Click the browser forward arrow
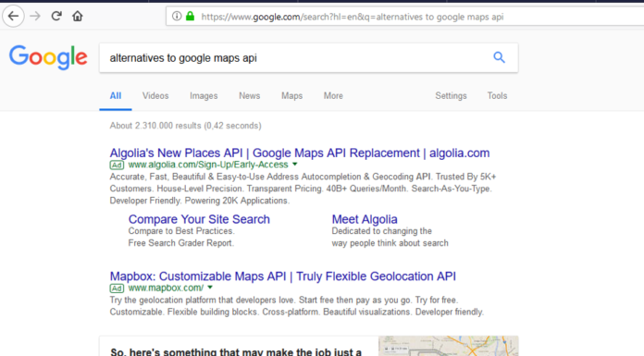Viewport: 644px width, 356px height. tap(35, 16)
